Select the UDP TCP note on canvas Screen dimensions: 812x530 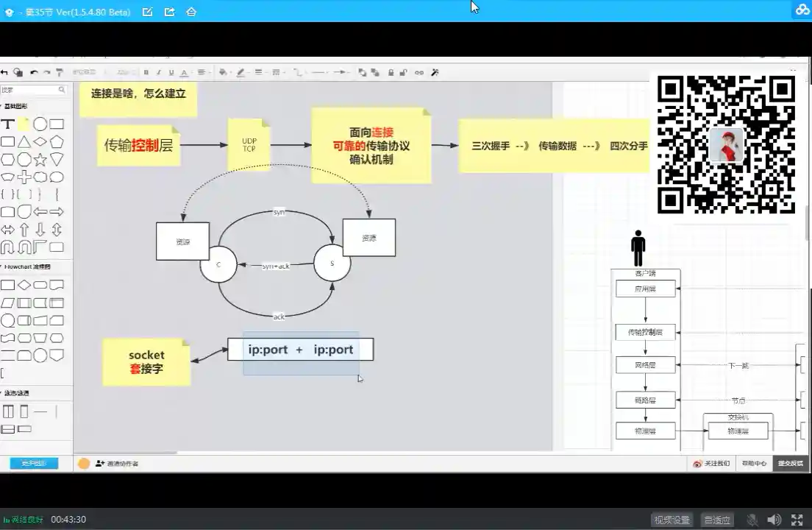249,144
